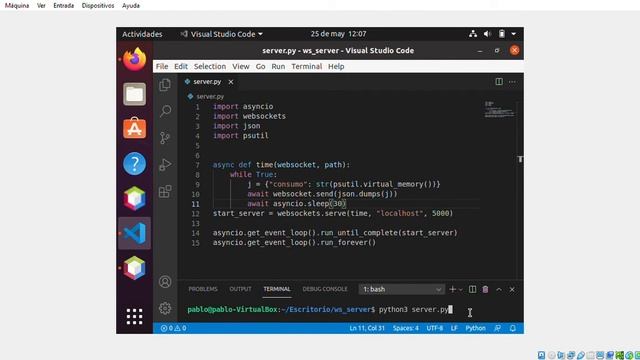Image resolution: width=640 pixels, height=360 pixels.
Task: Open the Go menu
Action: 260,66
